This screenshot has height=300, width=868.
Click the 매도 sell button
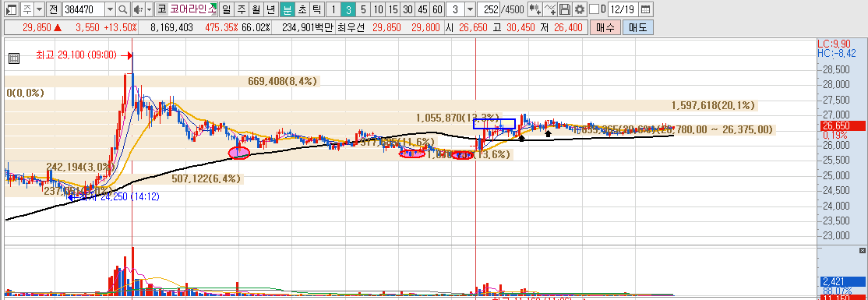[x=637, y=28]
